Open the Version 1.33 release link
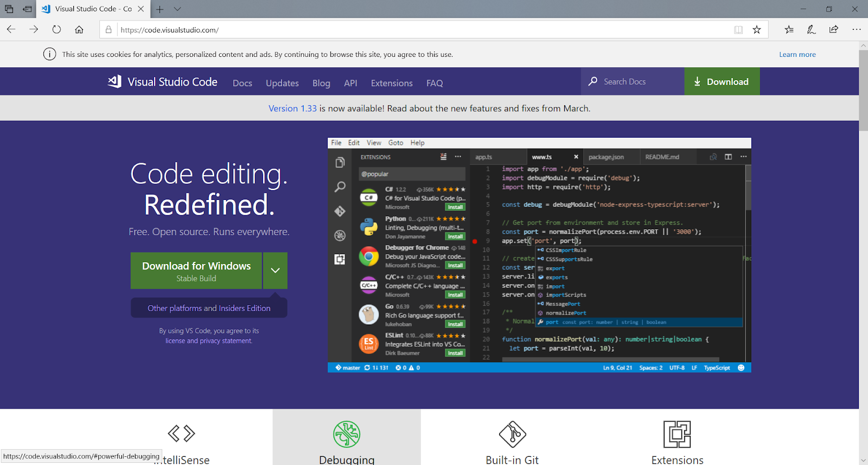This screenshot has height=465, width=868. tap(292, 108)
